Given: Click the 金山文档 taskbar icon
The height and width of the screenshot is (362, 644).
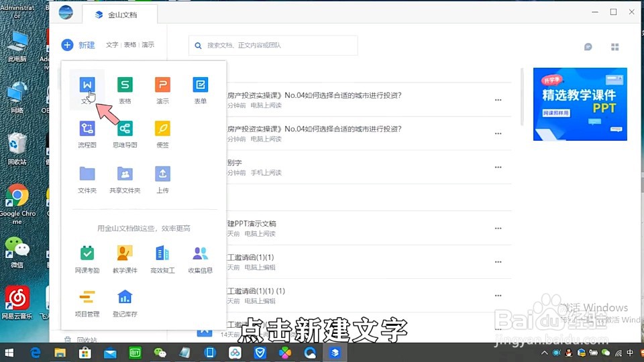Looking at the screenshot, I should point(335,353).
